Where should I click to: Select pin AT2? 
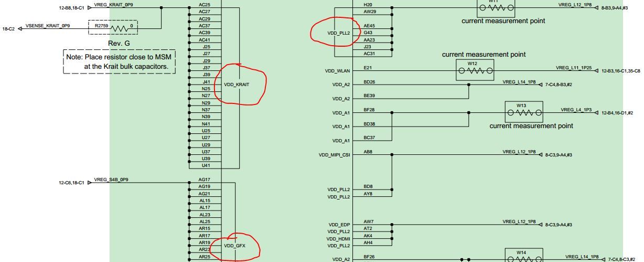368,228
